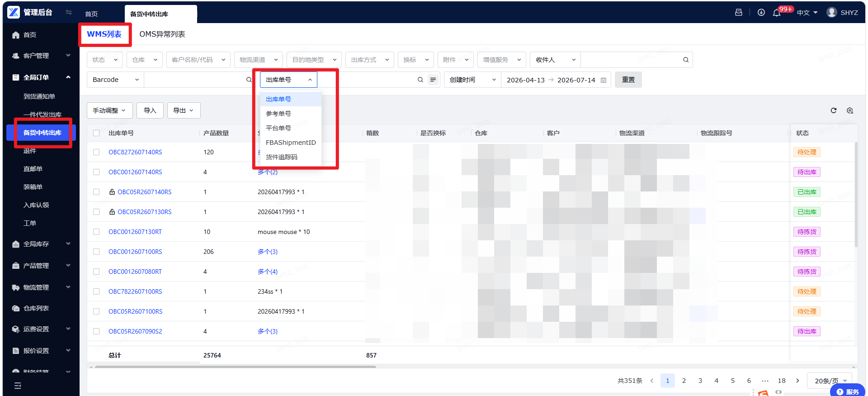Open the 创建时间 date type dropdown
This screenshot has height=396, width=868.
pyautogui.click(x=472, y=80)
